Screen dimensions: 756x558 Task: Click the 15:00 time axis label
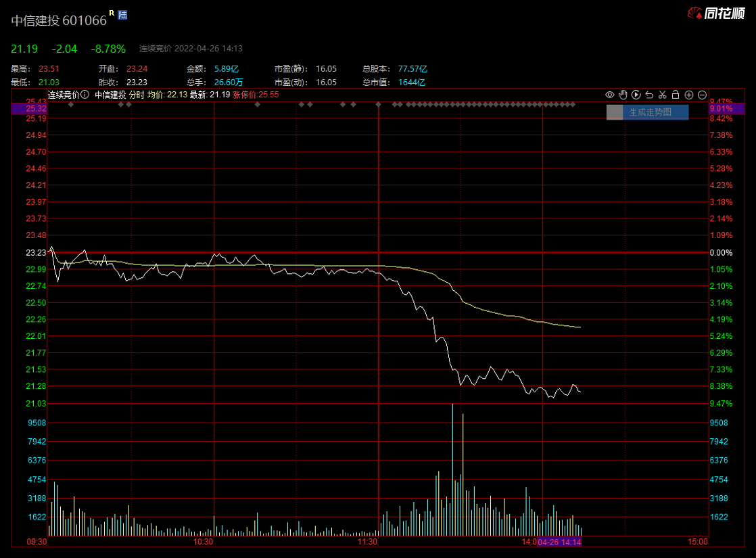tap(698, 542)
